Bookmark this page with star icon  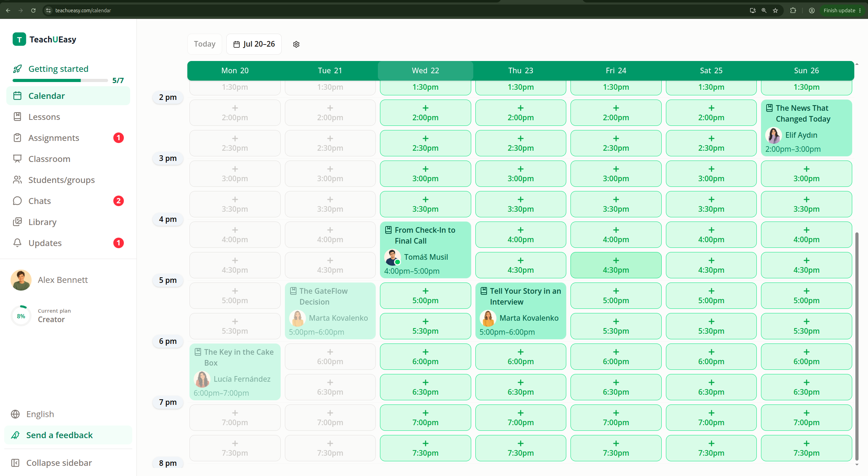(775, 11)
